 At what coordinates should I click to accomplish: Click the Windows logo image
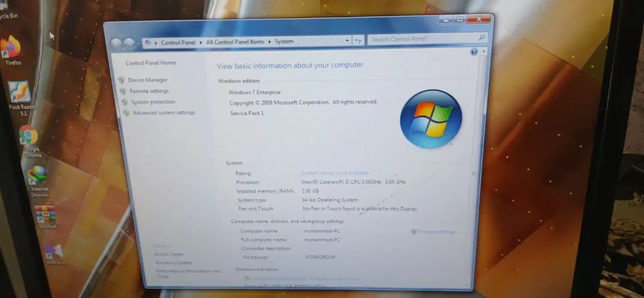pos(431,119)
